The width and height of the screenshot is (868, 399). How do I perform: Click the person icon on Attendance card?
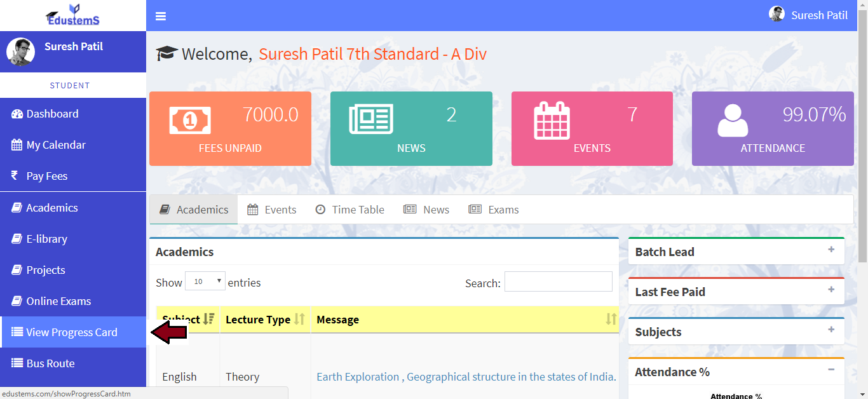(733, 119)
